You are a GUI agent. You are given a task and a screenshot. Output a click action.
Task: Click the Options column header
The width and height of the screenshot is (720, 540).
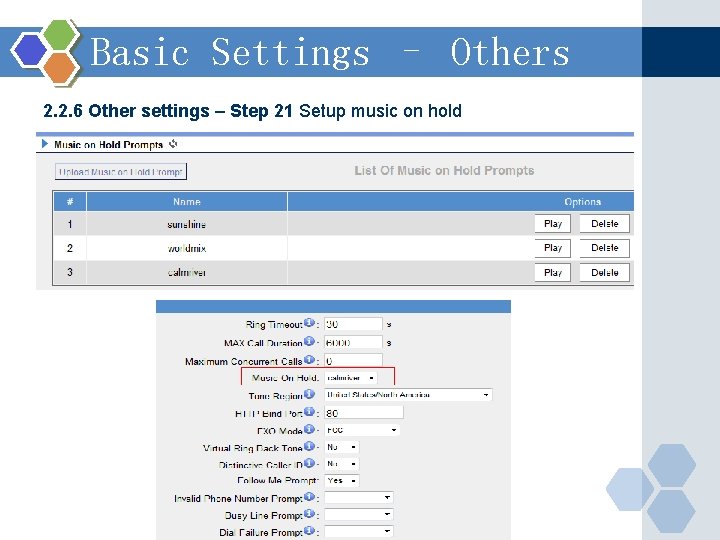(x=582, y=202)
